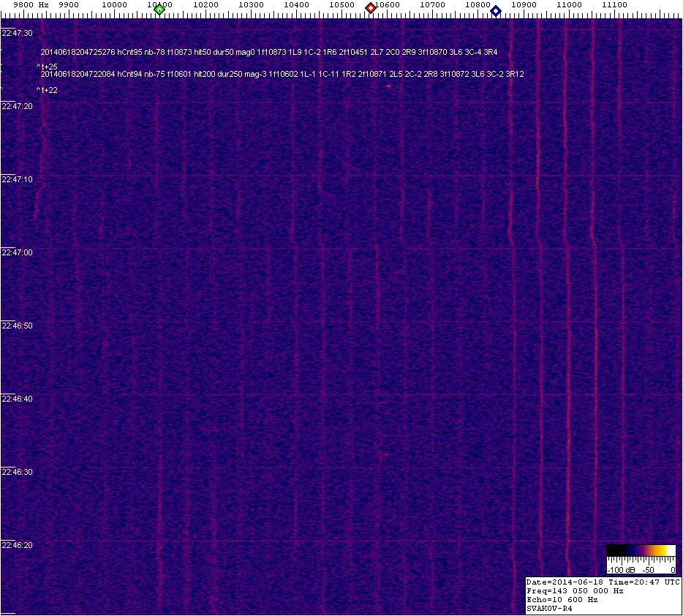Click the Date=2014-06-18 info line
683x616 pixels.
tap(603, 582)
